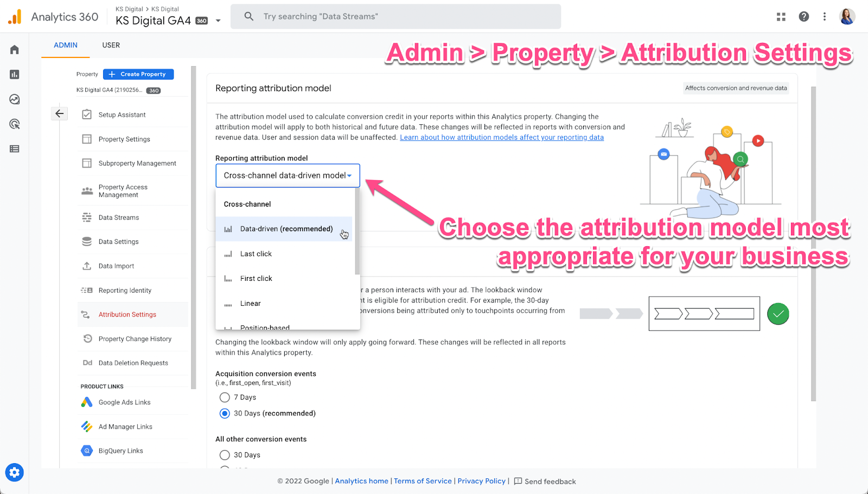Open the property selector dropdown arrow

pos(218,21)
